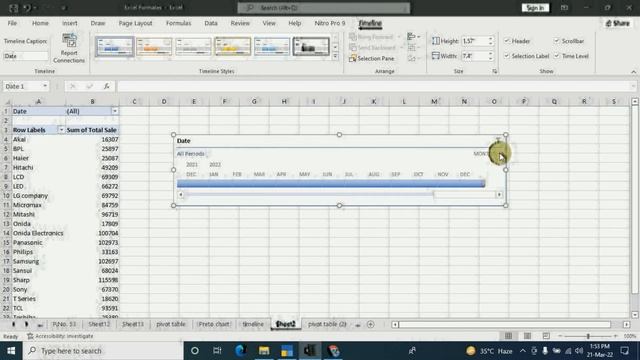640x360 pixels.
Task: Open Windows Start menu
Action: [x=11, y=351]
